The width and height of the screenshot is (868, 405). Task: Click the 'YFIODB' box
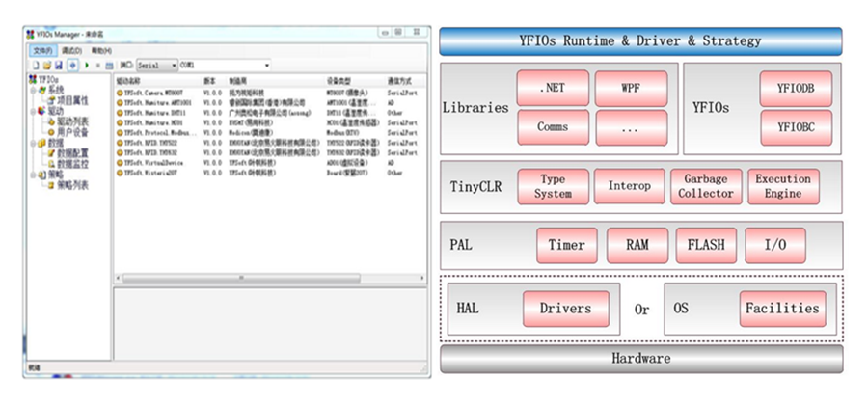point(796,88)
